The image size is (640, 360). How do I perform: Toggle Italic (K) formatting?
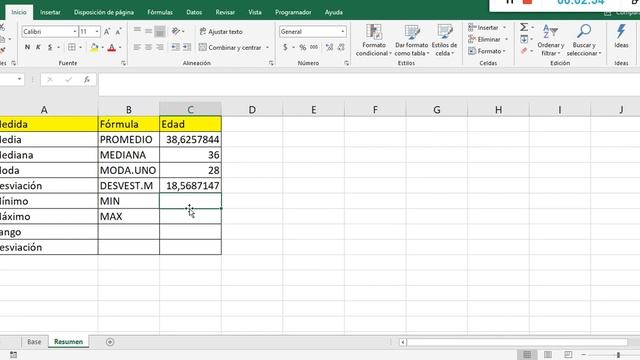(x=38, y=47)
